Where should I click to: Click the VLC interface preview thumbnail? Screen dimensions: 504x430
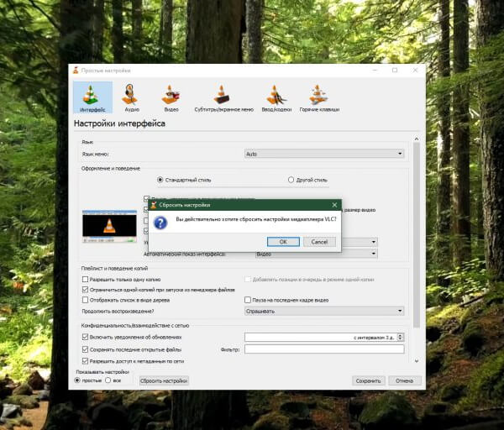tap(109, 226)
